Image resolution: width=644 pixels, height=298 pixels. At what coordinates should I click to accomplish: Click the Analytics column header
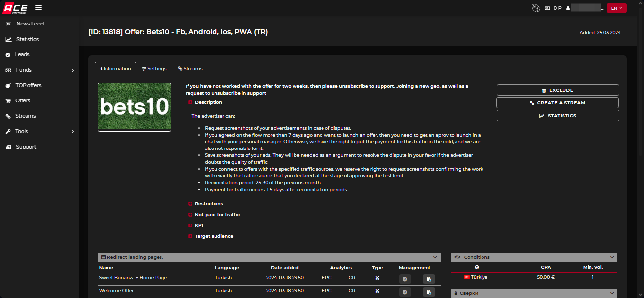pyautogui.click(x=341, y=268)
